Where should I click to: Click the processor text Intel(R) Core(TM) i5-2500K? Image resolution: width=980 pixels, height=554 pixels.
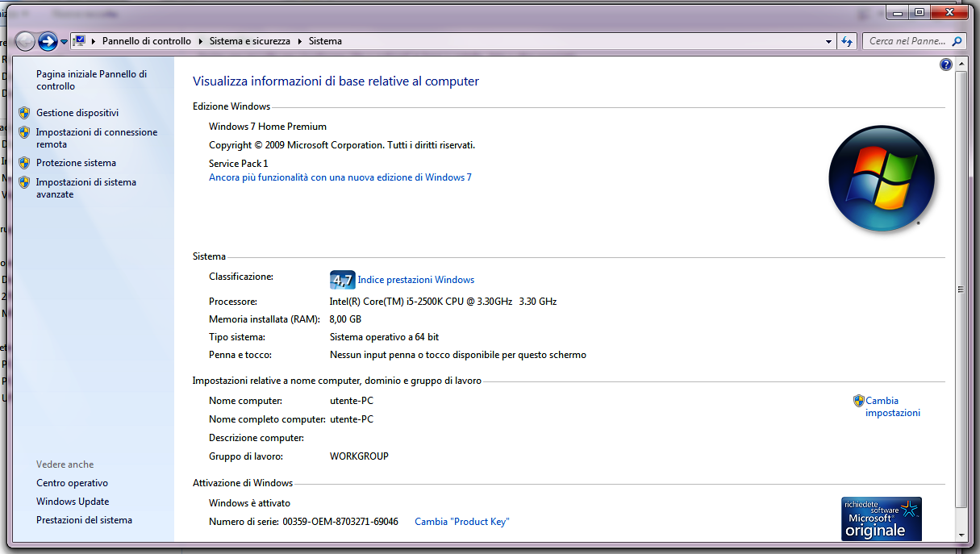tap(443, 302)
